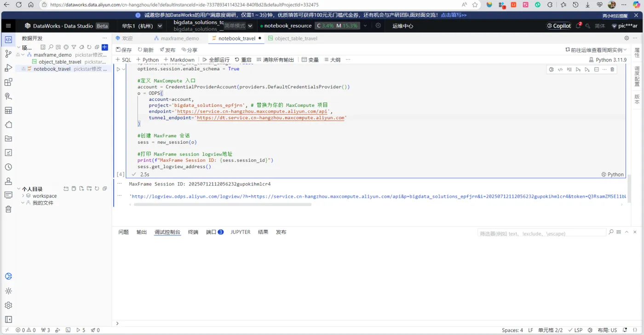The image size is (644, 335).
Task: Open the 终端 panel tab
Action: tap(193, 232)
